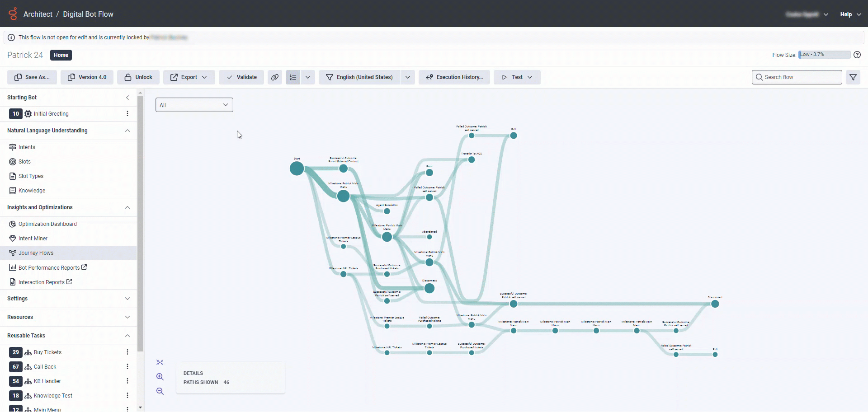Viewport: 868px width, 412px height.
Task: Unlock the flow for editing
Action: point(138,77)
